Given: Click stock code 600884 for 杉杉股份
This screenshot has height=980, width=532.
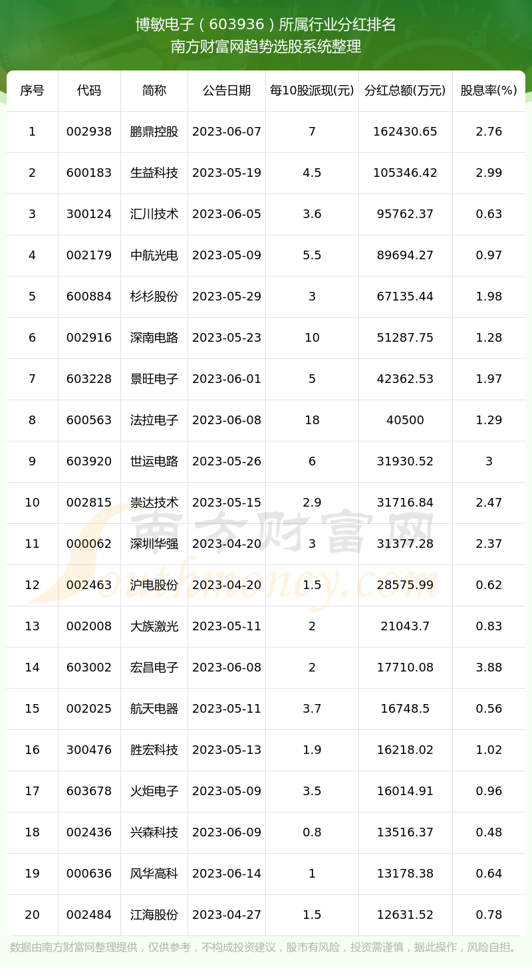Looking at the screenshot, I should tap(89, 297).
